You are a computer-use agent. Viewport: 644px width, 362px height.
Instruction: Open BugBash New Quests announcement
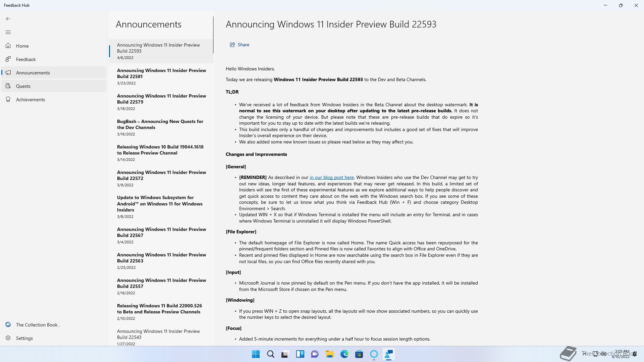click(x=161, y=127)
